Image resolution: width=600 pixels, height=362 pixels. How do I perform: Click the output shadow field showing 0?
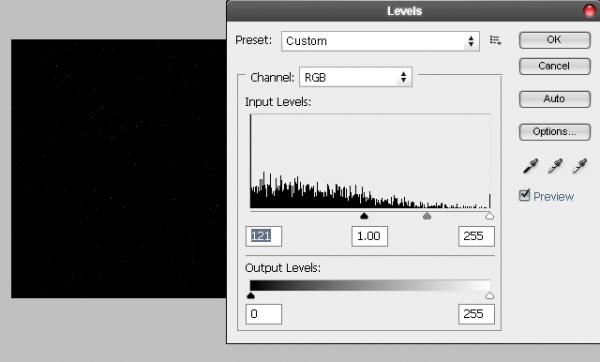264,314
